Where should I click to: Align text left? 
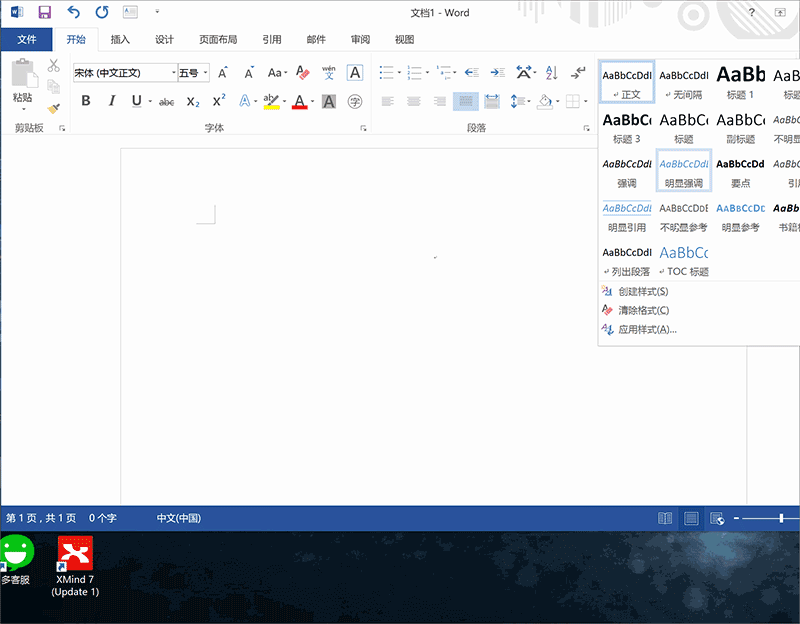pos(388,102)
